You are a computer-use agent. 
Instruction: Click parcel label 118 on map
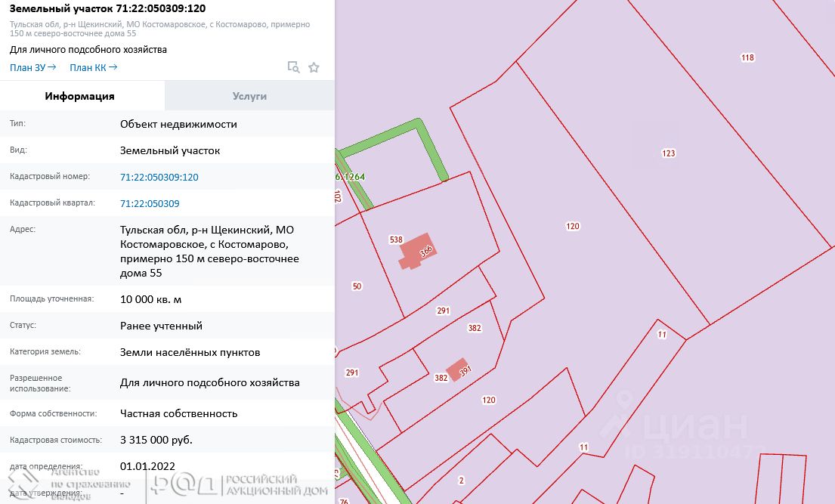pos(747,57)
